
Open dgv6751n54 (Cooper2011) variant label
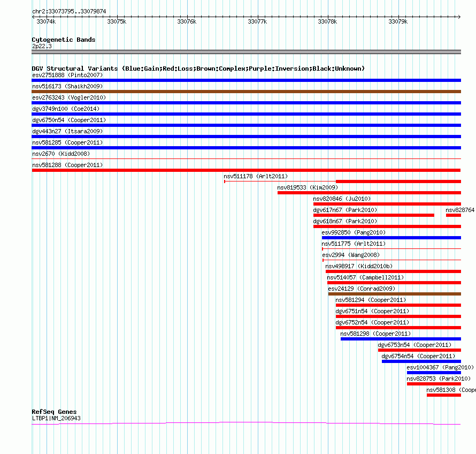click(x=372, y=311)
